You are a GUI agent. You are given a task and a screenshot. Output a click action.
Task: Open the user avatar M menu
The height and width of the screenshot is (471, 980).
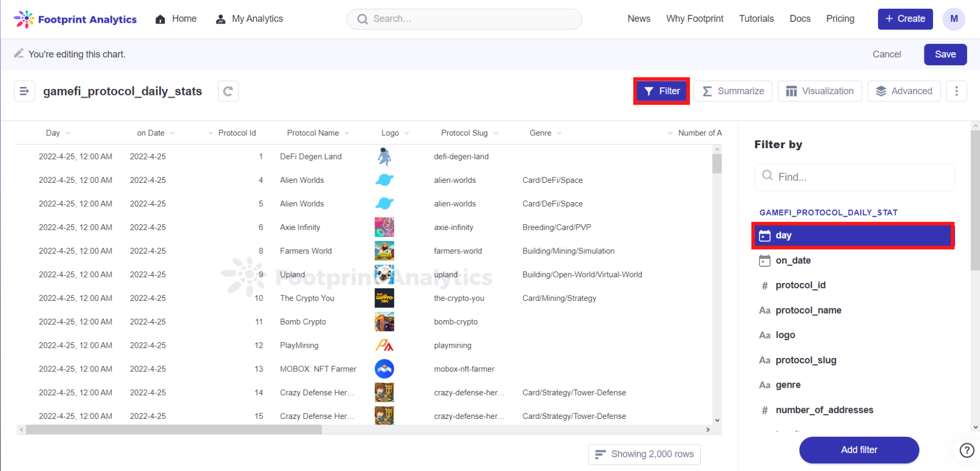pos(953,19)
